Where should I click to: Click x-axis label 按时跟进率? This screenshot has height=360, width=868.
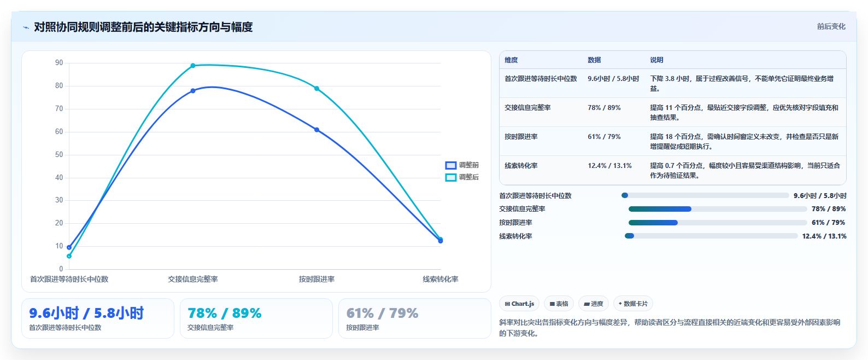coord(316,279)
